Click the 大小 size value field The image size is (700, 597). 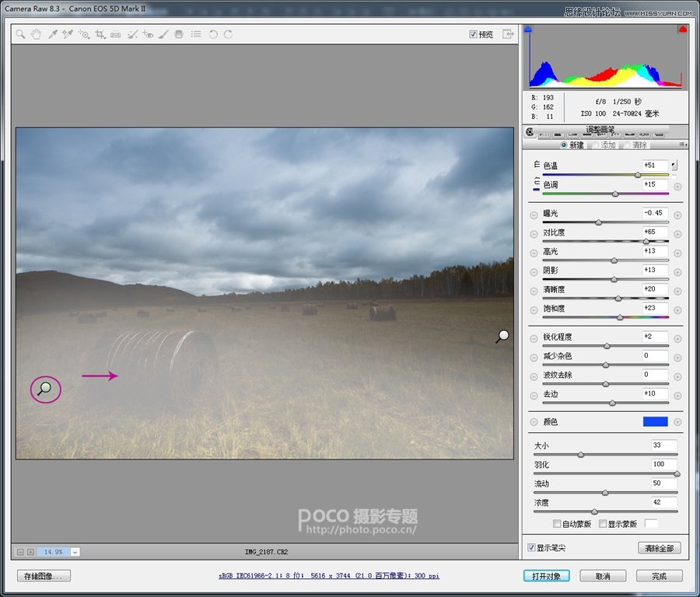tap(663, 445)
